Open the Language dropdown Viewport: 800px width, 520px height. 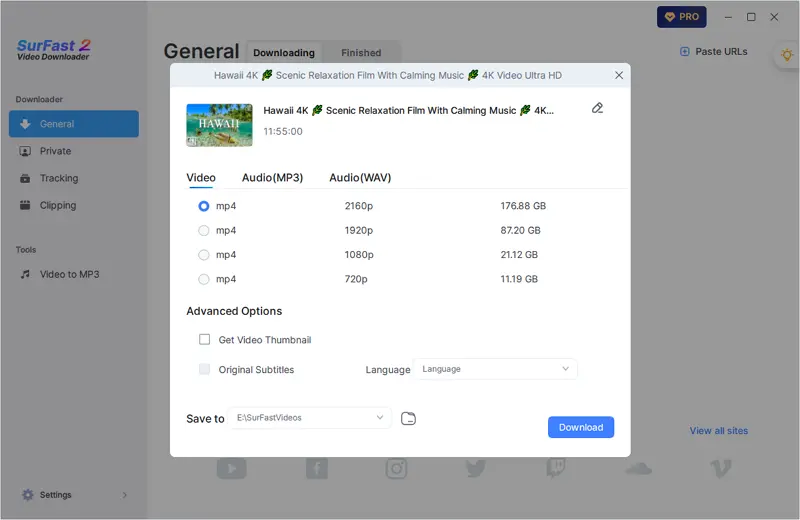click(x=495, y=369)
